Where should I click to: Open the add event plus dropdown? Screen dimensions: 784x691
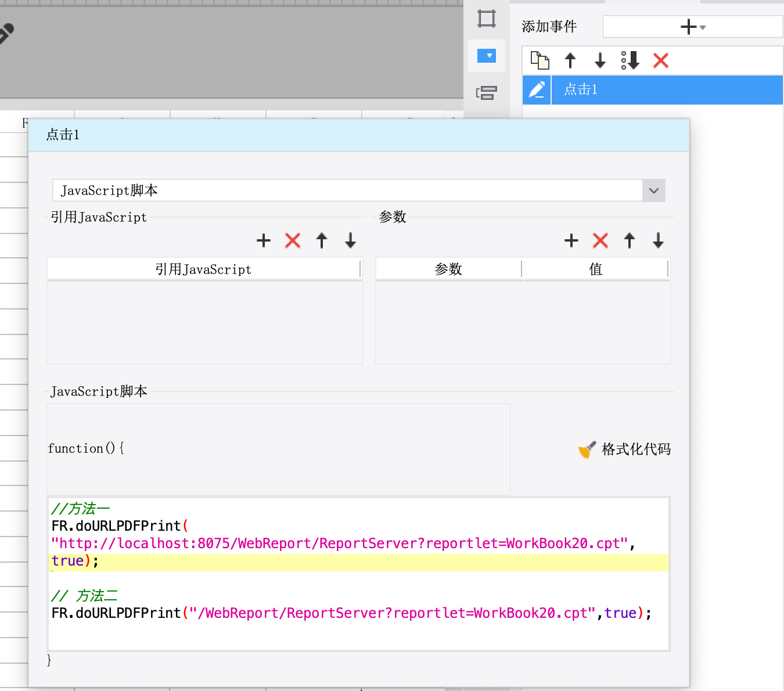coord(693,27)
